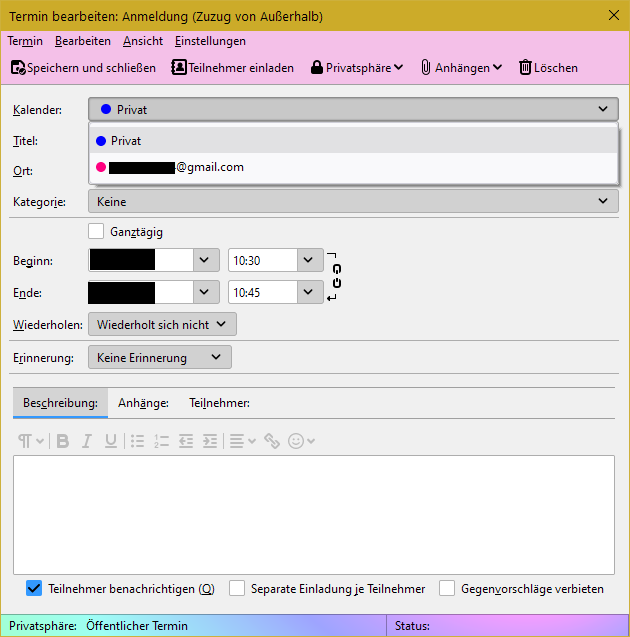The image size is (630, 637).
Task: Open the Ende date picker arrow
Action: pos(206,292)
